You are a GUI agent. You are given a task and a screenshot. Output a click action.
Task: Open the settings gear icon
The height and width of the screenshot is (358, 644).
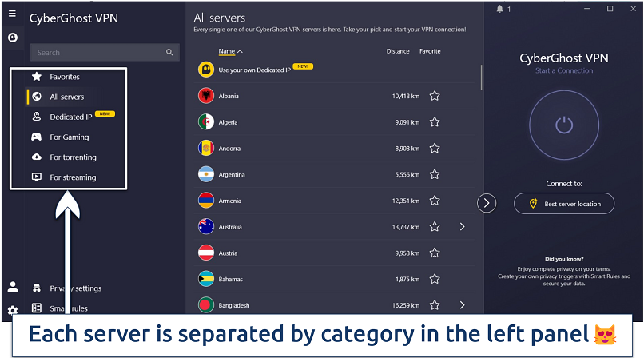point(13,309)
